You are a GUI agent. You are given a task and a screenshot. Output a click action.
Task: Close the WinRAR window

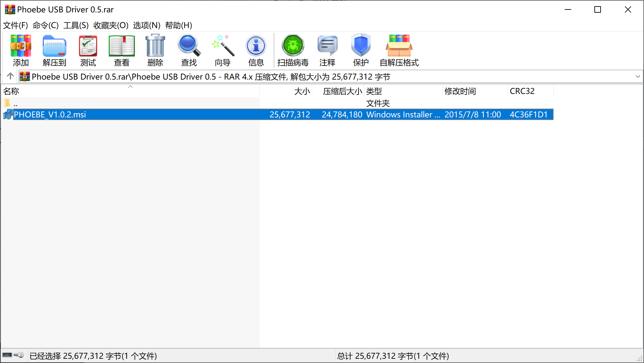coord(628,9)
